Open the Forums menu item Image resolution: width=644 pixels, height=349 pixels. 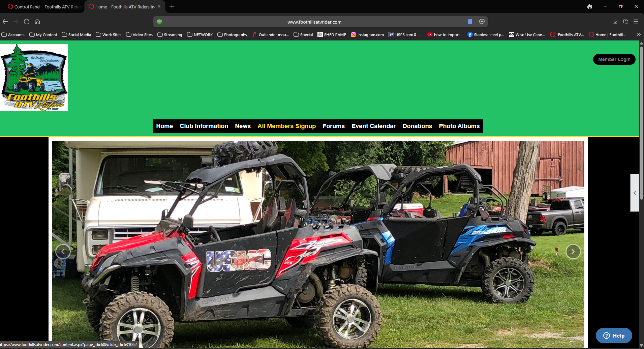[x=334, y=126]
